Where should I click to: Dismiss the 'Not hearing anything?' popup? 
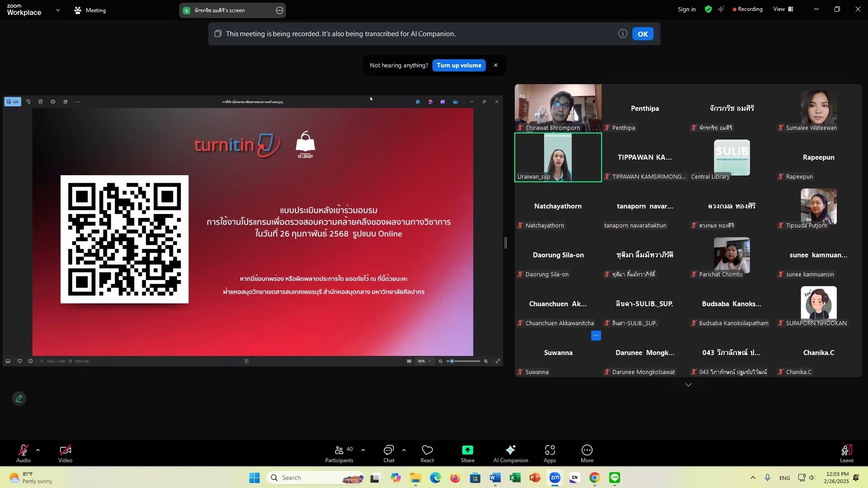496,66
